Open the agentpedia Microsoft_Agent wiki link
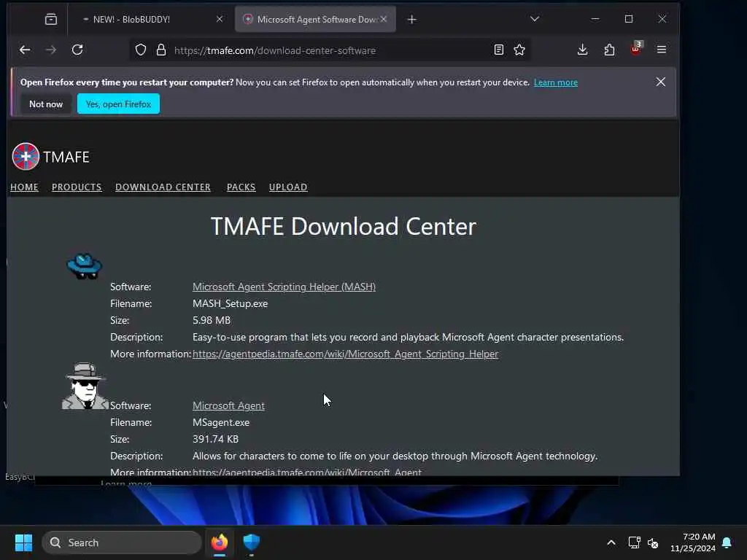This screenshot has width=747, height=560. coord(307,472)
